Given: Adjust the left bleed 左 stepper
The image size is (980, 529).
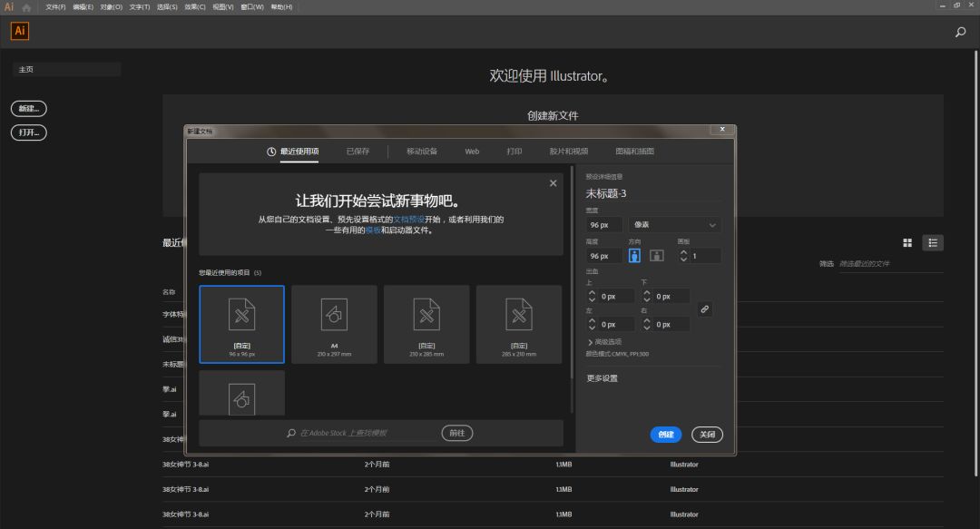Looking at the screenshot, I should [x=592, y=324].
